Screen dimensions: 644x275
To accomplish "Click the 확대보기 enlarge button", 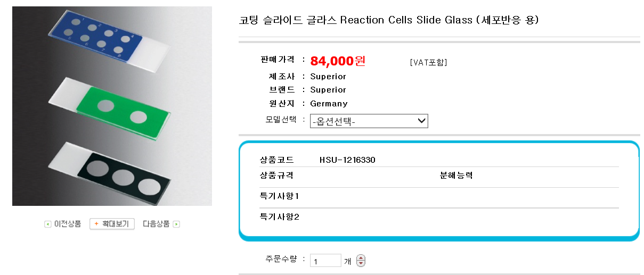I will (112, 224).
